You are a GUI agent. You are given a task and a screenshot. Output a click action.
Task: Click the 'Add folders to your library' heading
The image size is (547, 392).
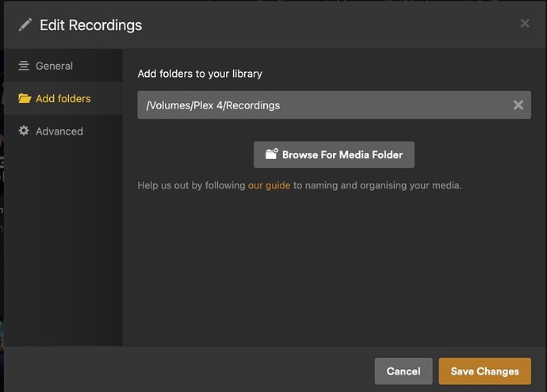pos(200,74)
